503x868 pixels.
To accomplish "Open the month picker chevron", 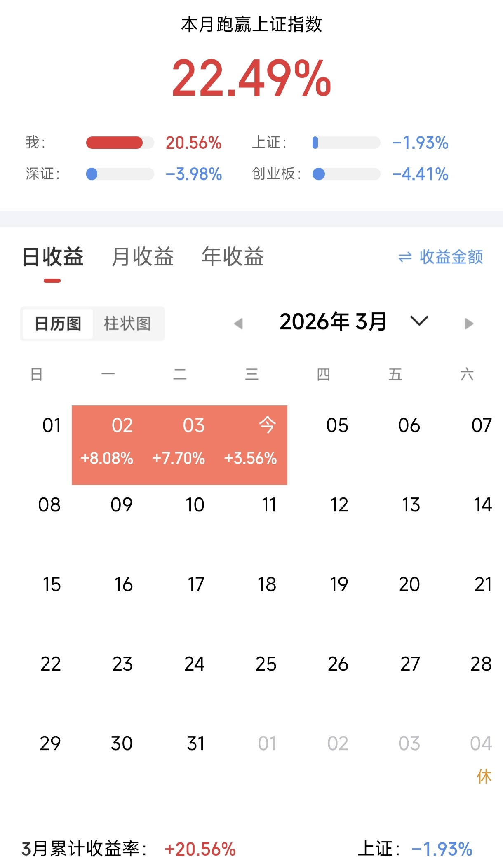I will pyautogui.click(x=419, y=321).
